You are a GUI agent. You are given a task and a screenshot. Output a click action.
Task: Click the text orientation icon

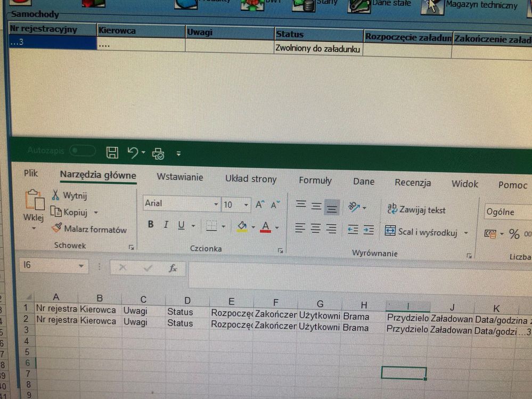click(x=354, y=207)
